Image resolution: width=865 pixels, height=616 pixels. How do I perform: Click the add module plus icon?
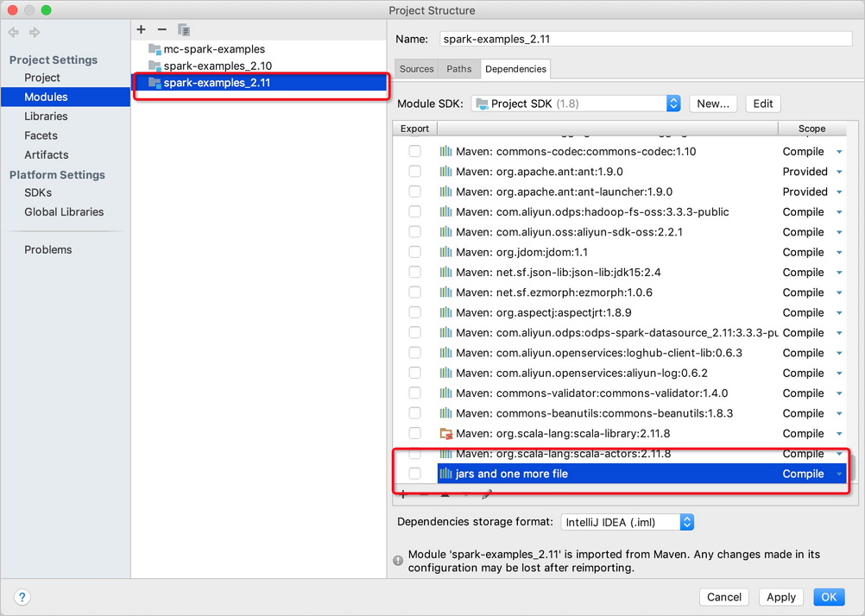[x=142, y=30]
